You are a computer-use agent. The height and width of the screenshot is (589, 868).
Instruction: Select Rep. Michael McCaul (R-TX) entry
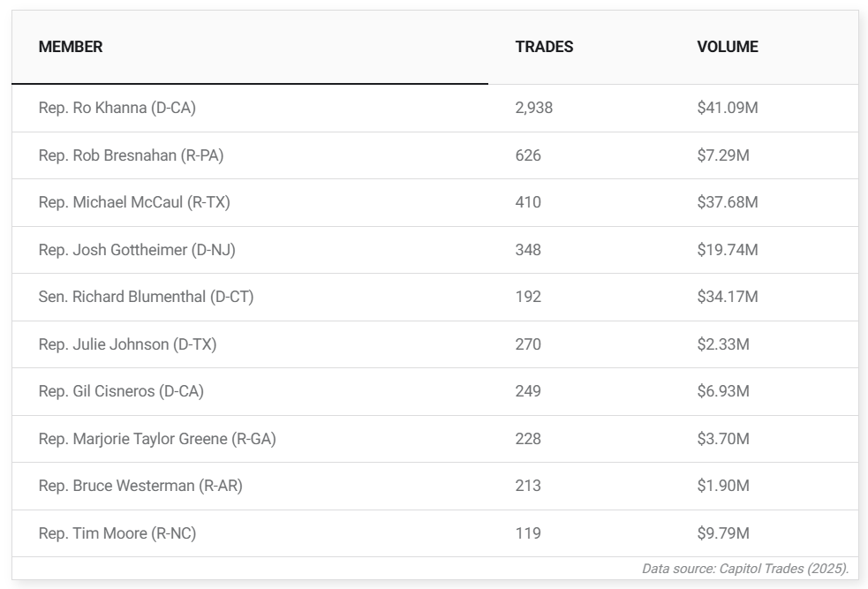(x=134, y=202)
